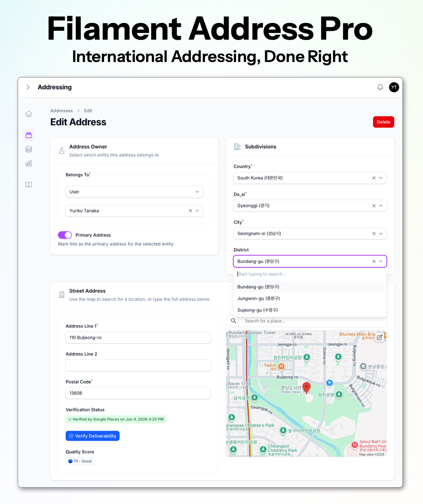Image resolution: width=423 pixels, height=504 pixels.
Task: Go to the home sidebar icon
Action: (29, 114)
